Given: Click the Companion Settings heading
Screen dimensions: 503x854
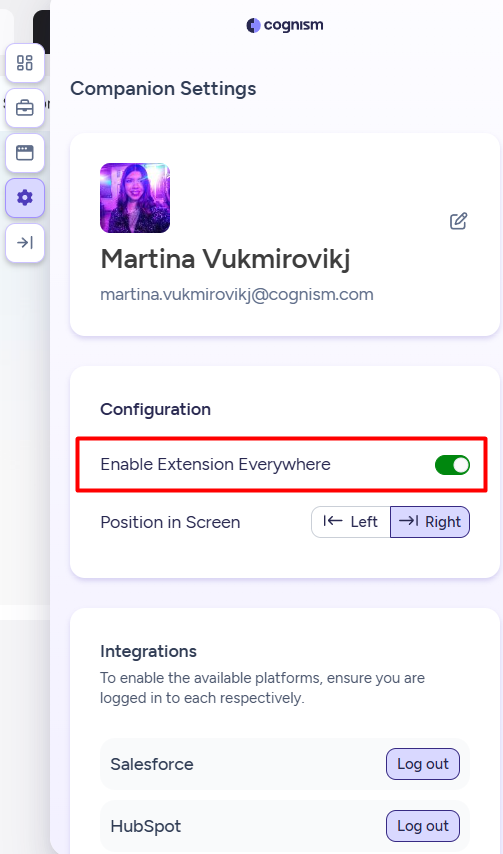Looking at the screenshot, I should click(163, 88).
